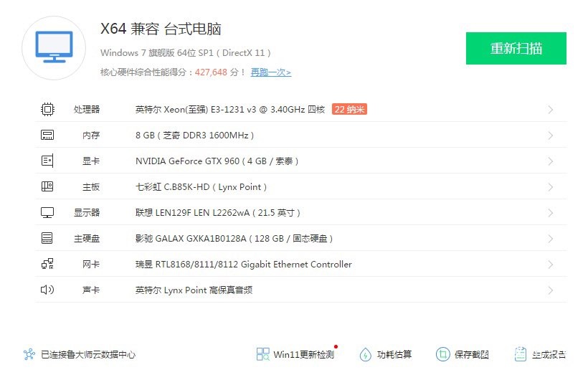Click the 显卡 label
This screenshot has height=380, width=588.
[x=91, y=161]
